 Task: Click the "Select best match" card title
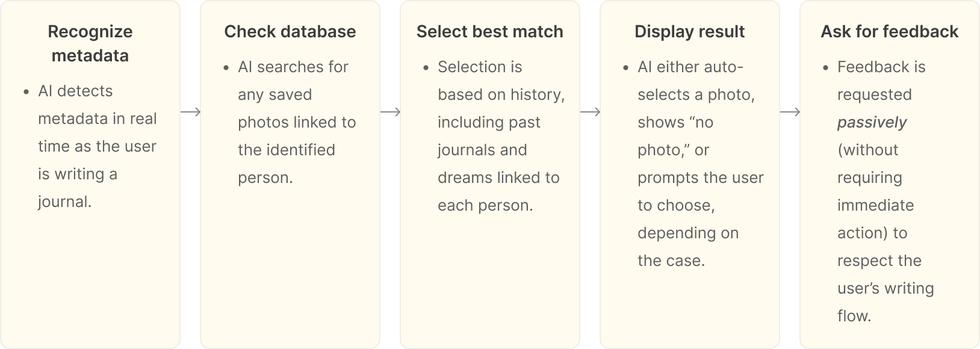(490, 31)
